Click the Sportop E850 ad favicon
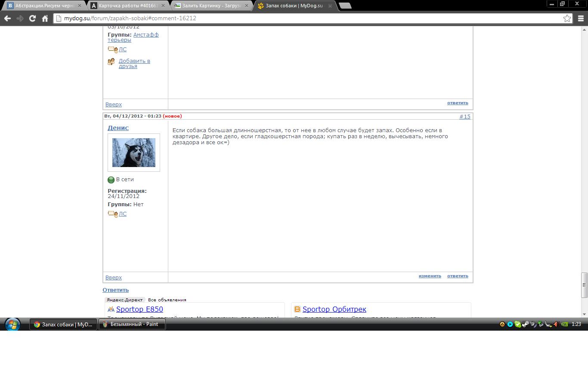 point(111,309)
